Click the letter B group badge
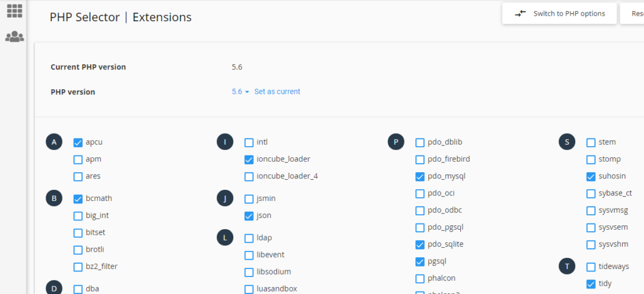The image size is (644, 294). [x=54, y=198]
